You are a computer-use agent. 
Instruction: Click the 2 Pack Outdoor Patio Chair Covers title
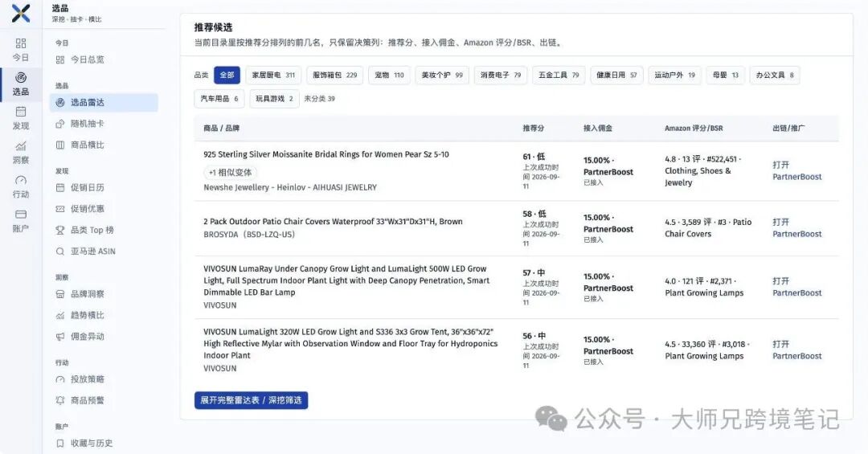point(333,222)
